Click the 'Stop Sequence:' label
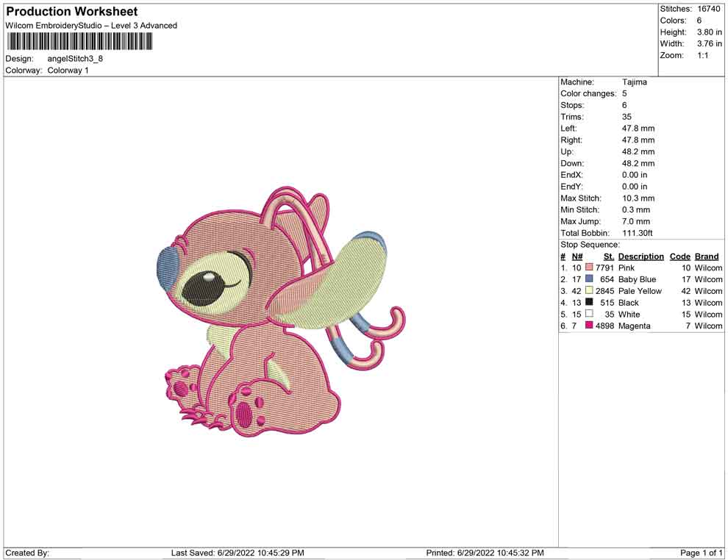728x560 pixels. [590, 245]
